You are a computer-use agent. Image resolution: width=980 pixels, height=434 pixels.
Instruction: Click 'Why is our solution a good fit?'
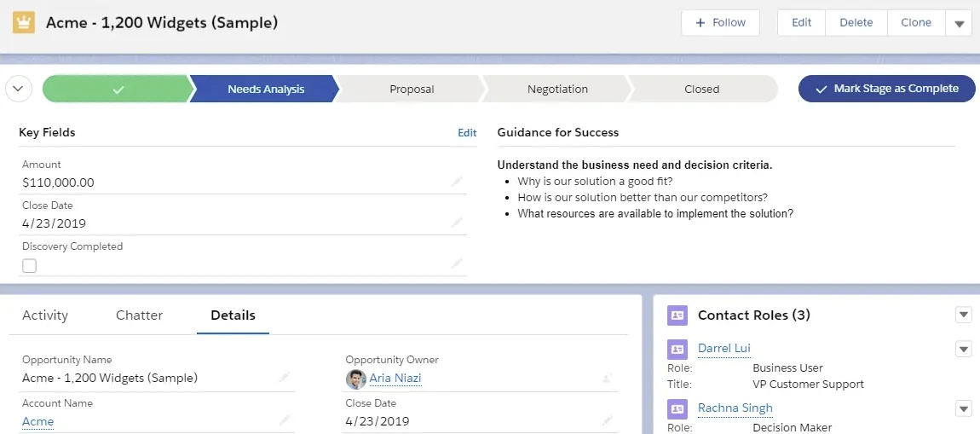[595, 182]
